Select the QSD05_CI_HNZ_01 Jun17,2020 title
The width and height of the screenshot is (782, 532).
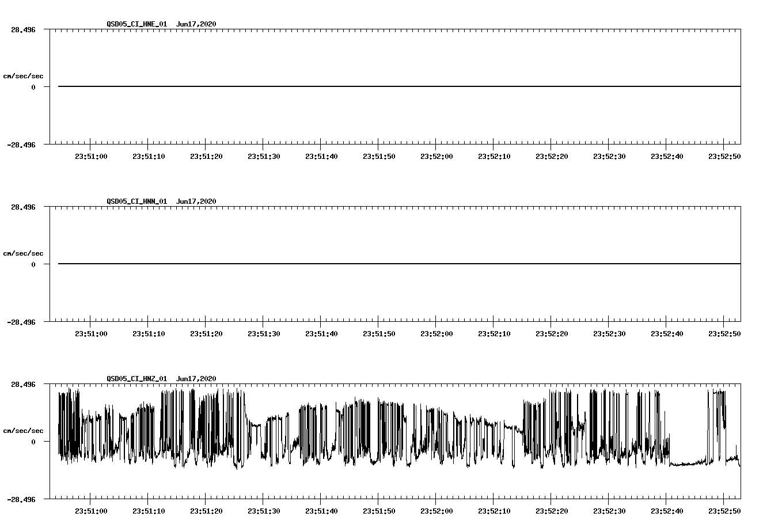click(x=162, y=379)
